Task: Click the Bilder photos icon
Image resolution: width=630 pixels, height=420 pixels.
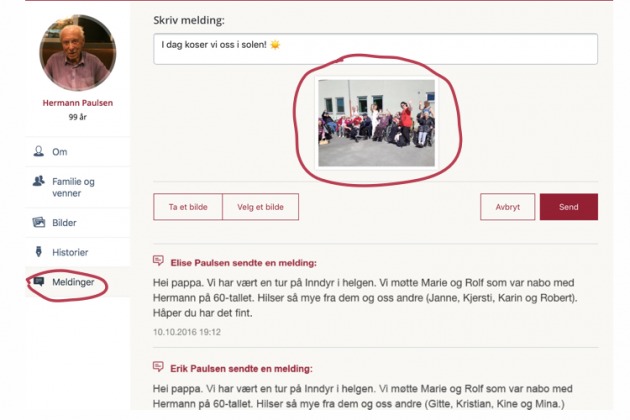Action: pos(39,222)
